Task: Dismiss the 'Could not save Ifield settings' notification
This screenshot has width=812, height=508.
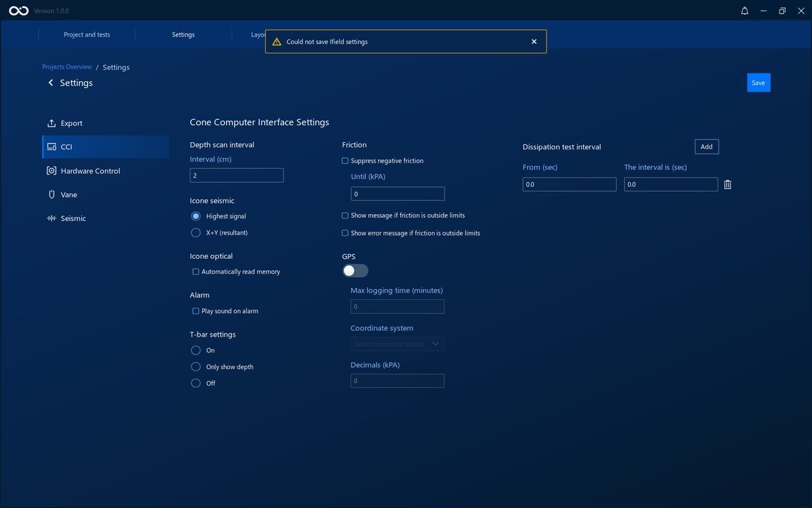Action: (534, 41)
